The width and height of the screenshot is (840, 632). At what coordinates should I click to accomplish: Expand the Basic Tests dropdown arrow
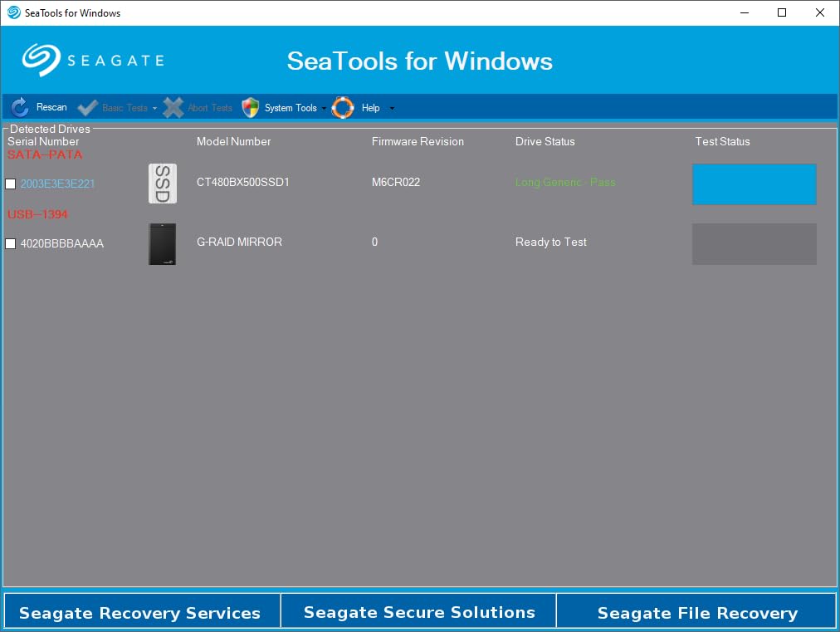pyautogui.click(x=154, y=108)
